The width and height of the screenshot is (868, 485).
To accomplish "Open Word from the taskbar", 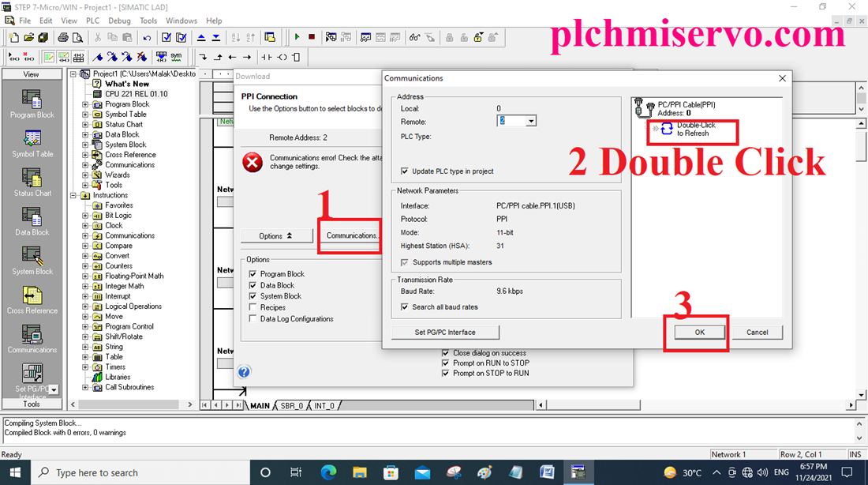I will click(x=547, y=472).
